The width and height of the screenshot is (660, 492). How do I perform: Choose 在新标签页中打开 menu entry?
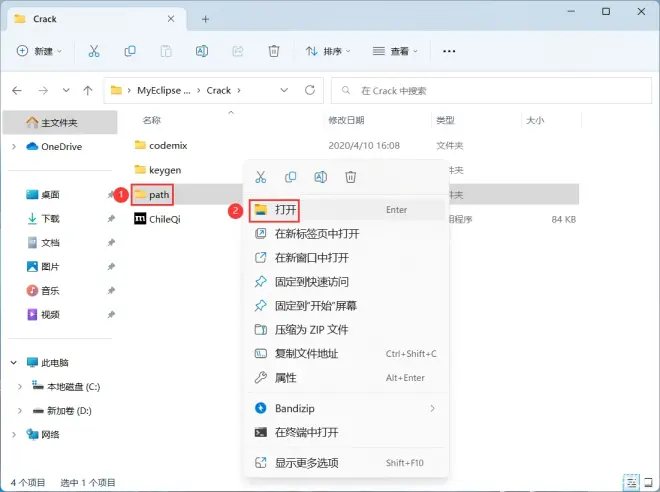pos(346,234)
